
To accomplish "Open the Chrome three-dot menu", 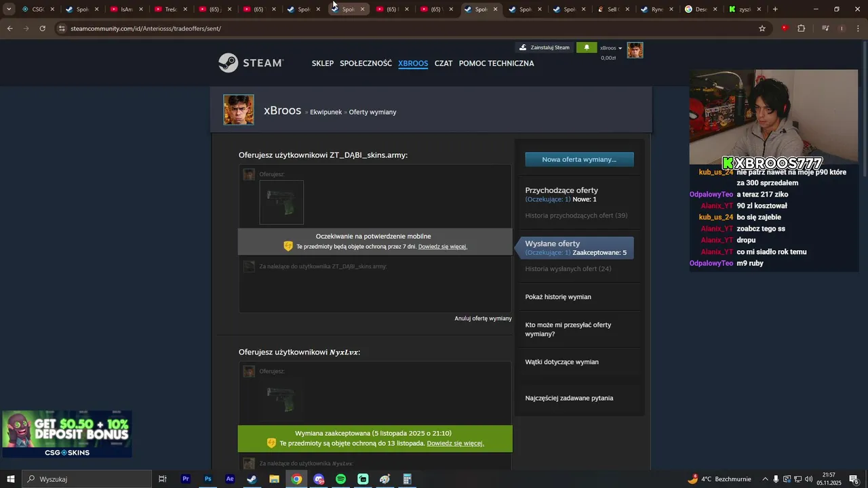I will point(858,28).
